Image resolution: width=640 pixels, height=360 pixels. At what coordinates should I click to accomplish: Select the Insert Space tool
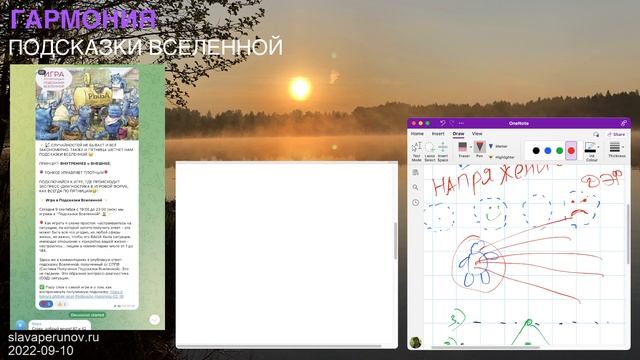pyautogui.click(x=443, y=151)
